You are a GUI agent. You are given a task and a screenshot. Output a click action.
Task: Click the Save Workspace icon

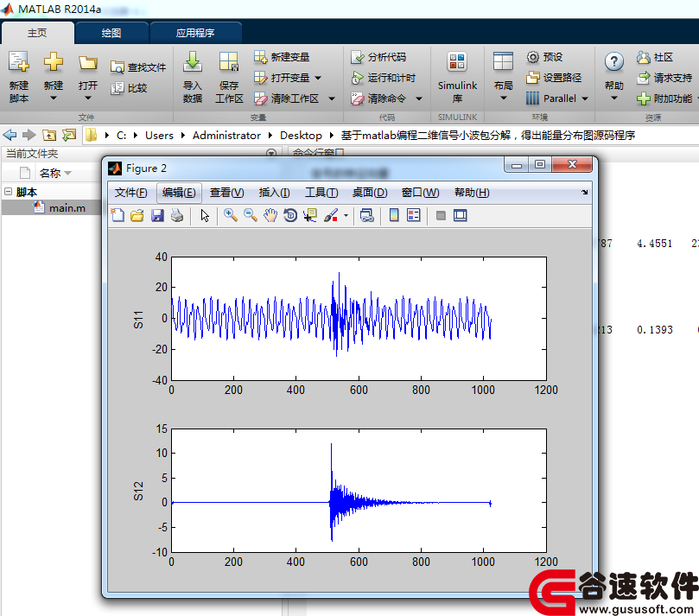[229, 62]
